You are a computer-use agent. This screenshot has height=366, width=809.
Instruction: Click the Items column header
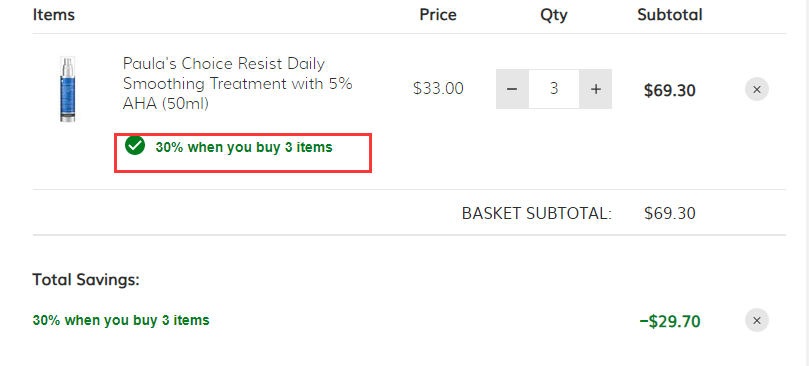tap(54, 14)
